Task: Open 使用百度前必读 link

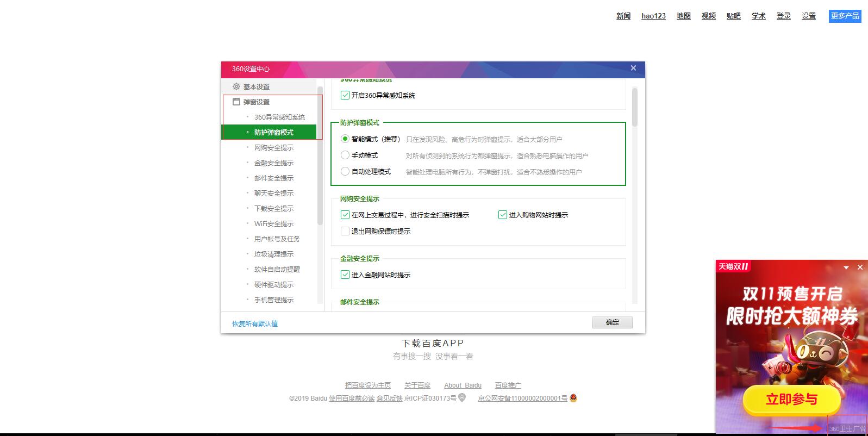Action: click(352, 398)
